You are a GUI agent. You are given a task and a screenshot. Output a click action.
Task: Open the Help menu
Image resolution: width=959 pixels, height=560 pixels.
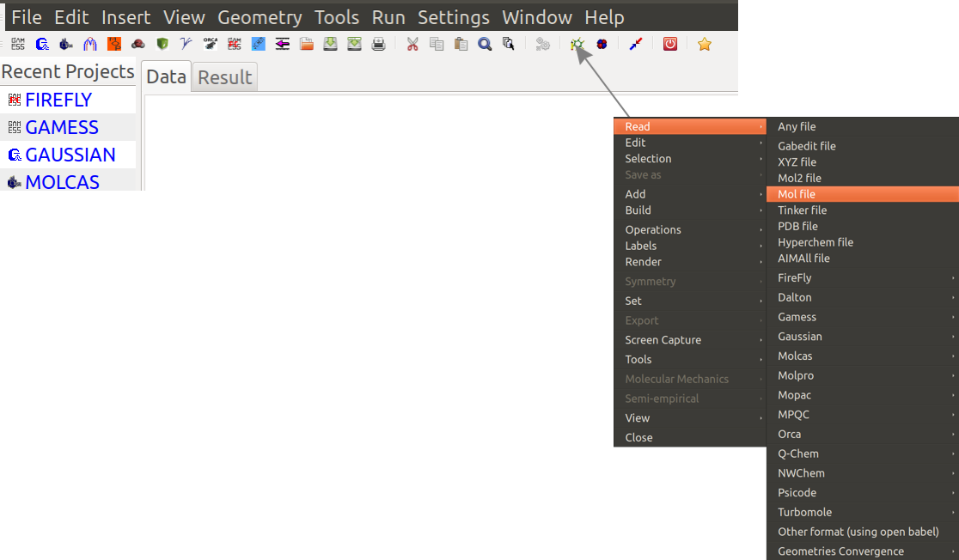point(604,17)
